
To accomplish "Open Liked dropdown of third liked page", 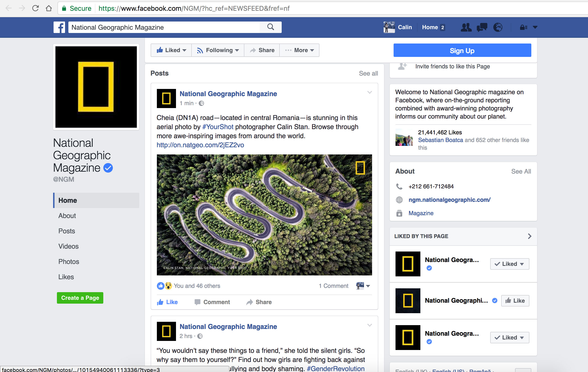I will (509, 338).
